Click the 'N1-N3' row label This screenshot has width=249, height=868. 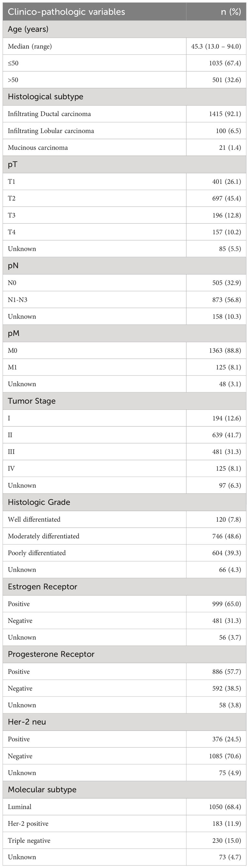17,300
